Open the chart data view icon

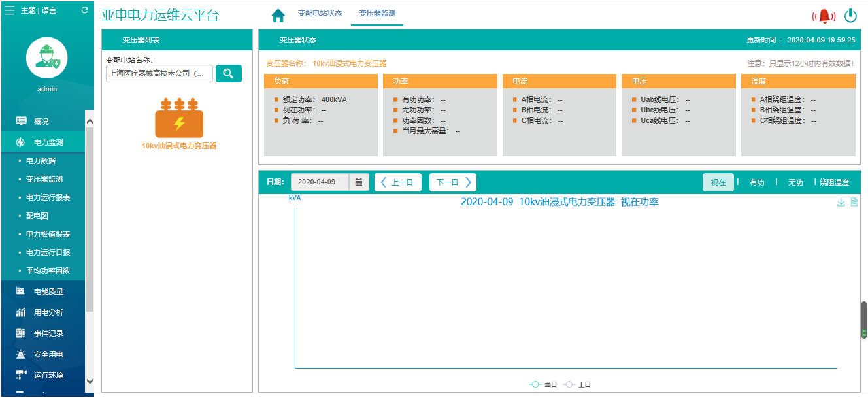coord(854,203)
